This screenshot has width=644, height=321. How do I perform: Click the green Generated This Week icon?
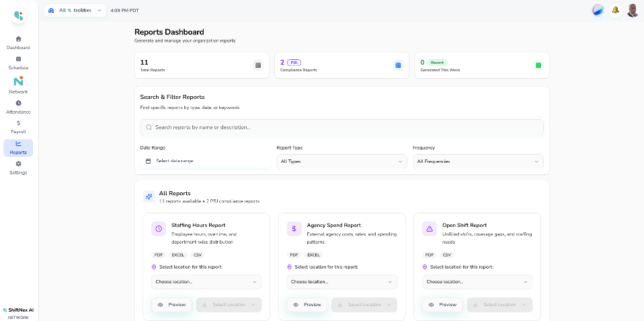(538, 65)
